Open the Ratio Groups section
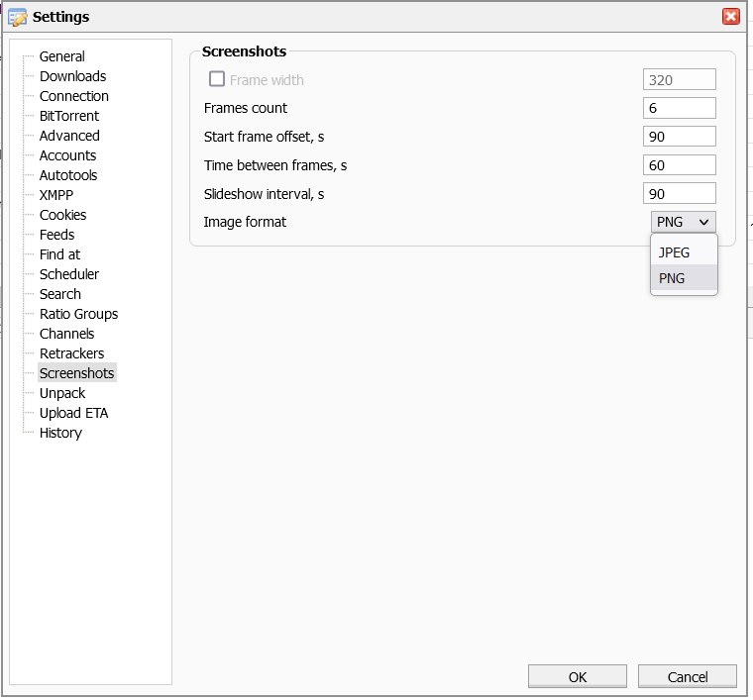This screenshot has width=753, height=700. [x=78, y=314]
